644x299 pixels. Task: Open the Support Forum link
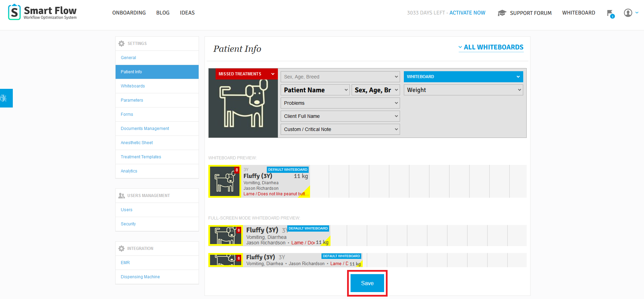[x=530, y=13]
